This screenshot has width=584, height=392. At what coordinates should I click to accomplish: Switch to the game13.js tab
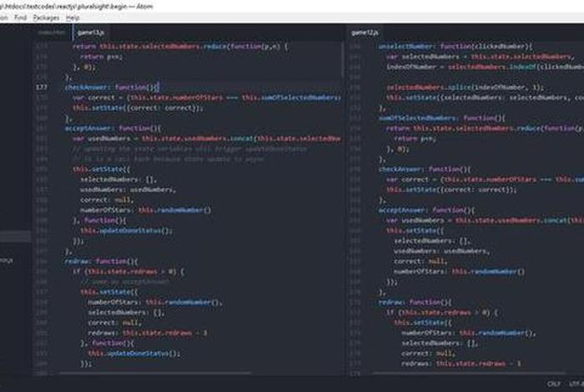coord(90,33)
